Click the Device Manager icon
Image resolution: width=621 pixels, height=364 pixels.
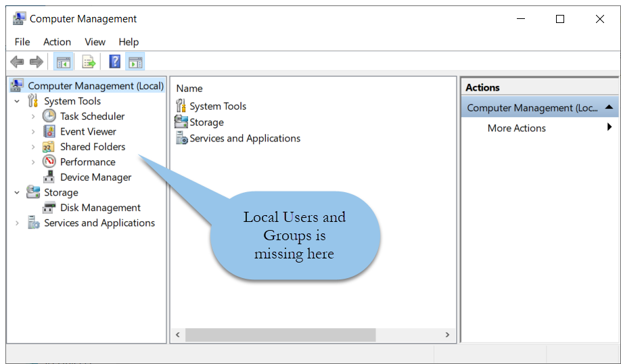pos(49,177)
